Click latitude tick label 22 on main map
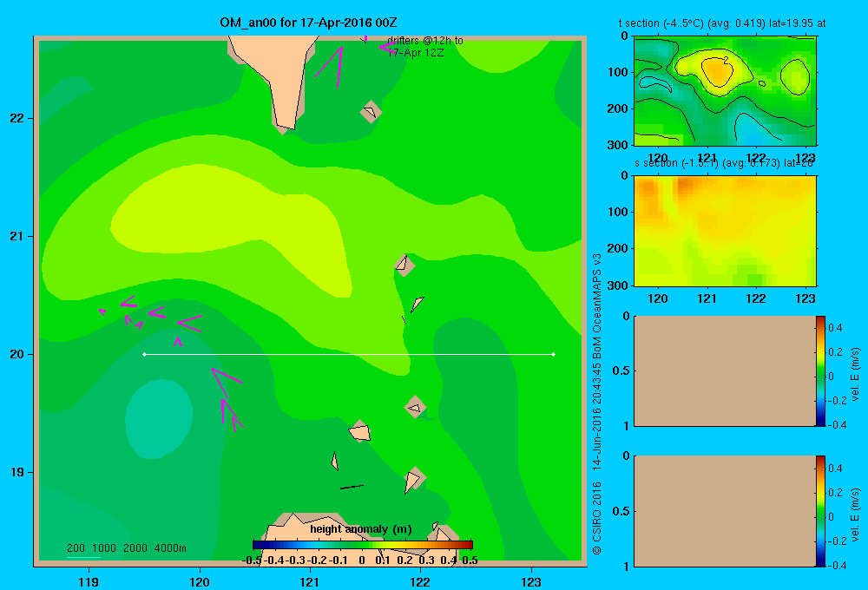The image size is (868, 590). click(17, 119)
